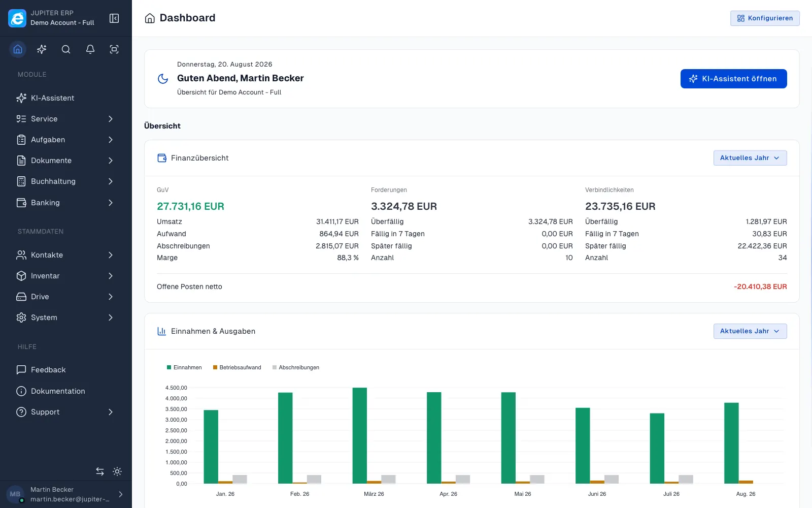Open KI-Assistent module in sidebar
The width and height of the screenshot is (812, 508).
click(x=66, y=98)
